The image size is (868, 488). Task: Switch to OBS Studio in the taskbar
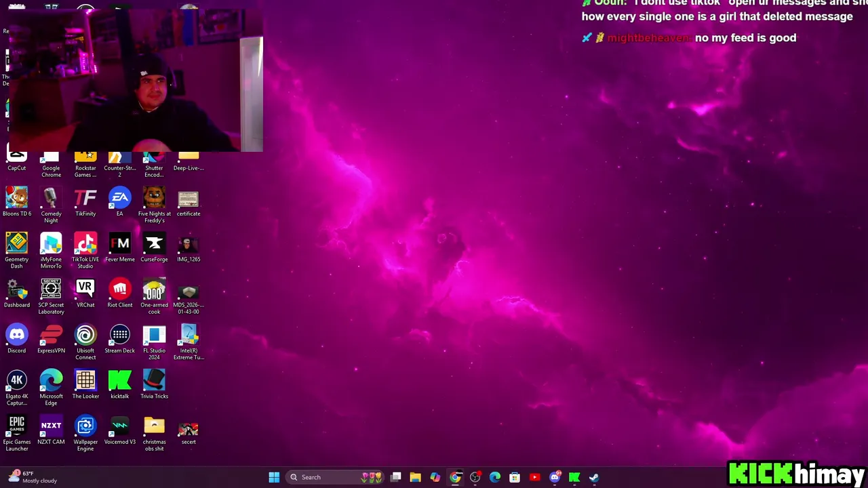[475, 477]
